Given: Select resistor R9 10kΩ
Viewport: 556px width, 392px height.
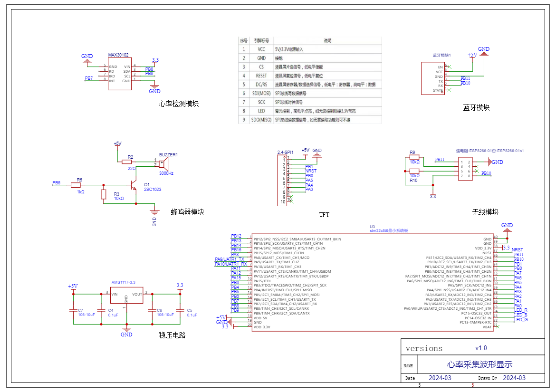Looking at the screenshot, I should click(x=414, y=157).
